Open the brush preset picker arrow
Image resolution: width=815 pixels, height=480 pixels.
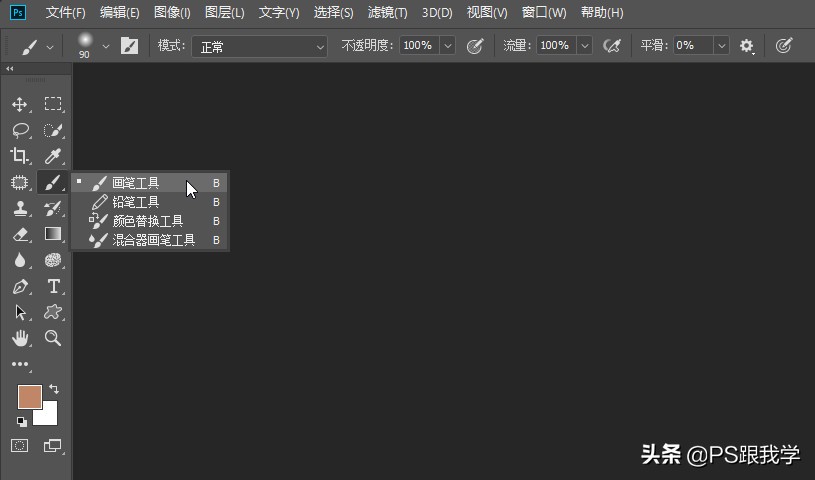106,46
